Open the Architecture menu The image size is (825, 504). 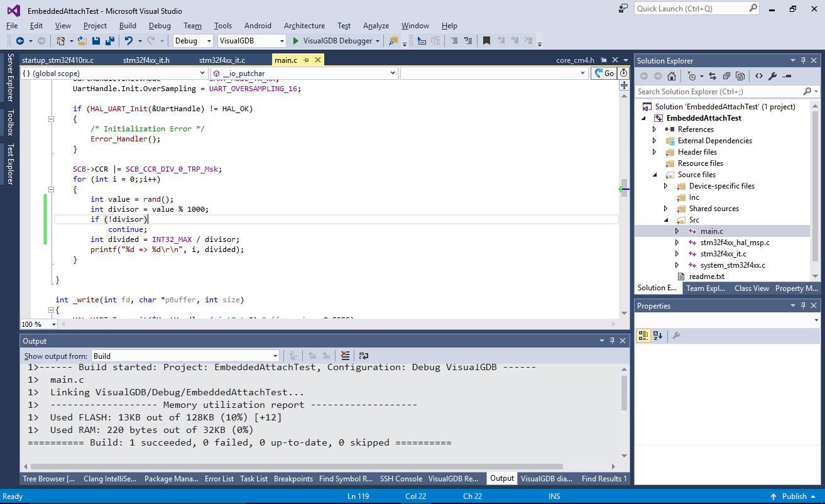coord(304,26)
